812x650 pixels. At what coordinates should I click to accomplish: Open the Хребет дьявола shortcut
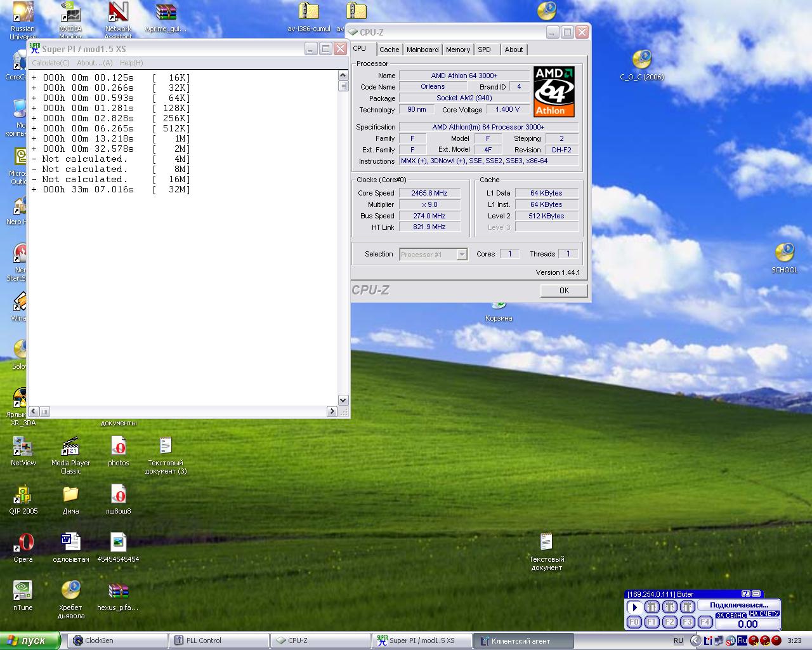(70, 600)
